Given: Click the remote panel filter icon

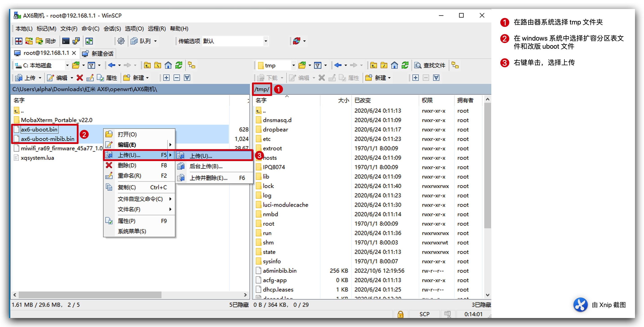Looking at the screenshot, I should tap(318, 65).
